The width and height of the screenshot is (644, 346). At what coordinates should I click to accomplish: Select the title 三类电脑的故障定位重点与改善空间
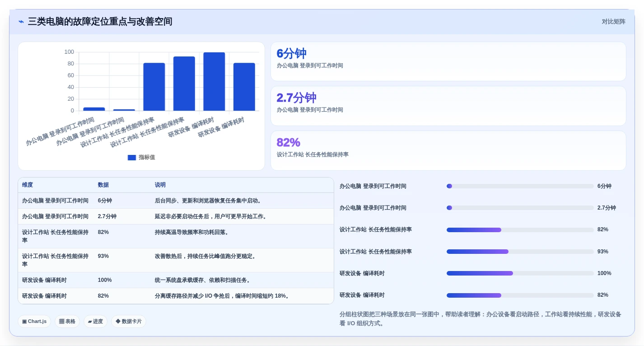point(100,22)
